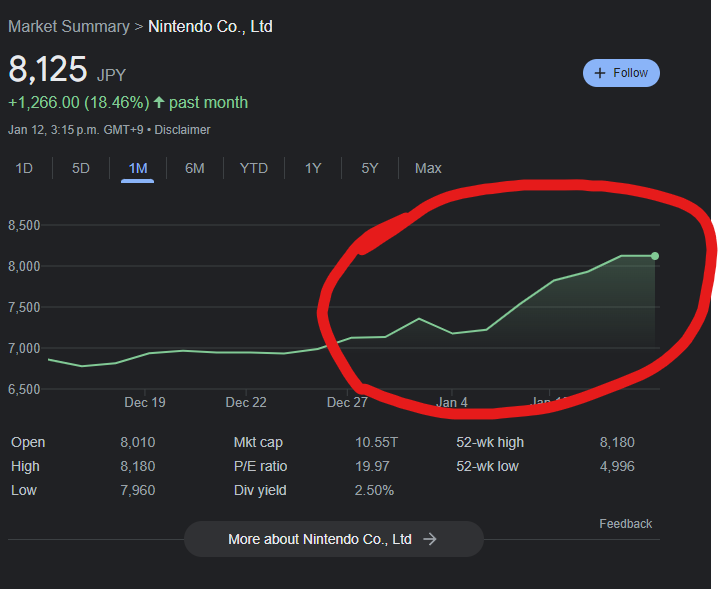This screenshot has height=589, width=718.
Task: Click the green up arrow beside past month
Action: tap(159, 102)
